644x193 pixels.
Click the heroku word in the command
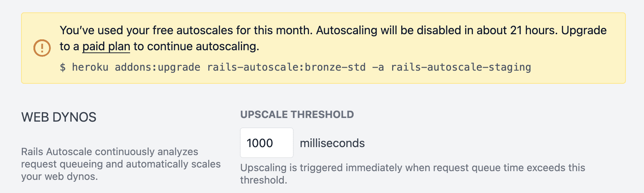[90, 67]
